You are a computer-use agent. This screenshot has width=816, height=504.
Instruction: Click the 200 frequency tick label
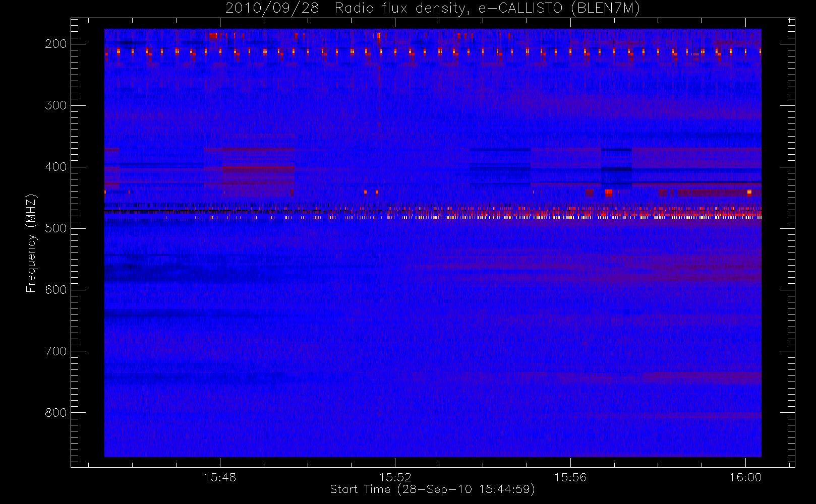[x=56, y=44]
